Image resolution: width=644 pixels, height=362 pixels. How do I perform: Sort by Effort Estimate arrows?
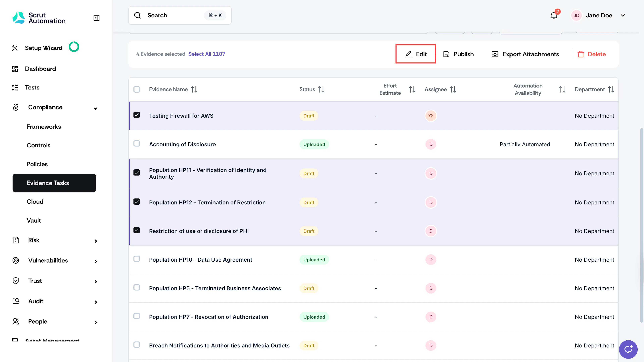coord(412,89)
